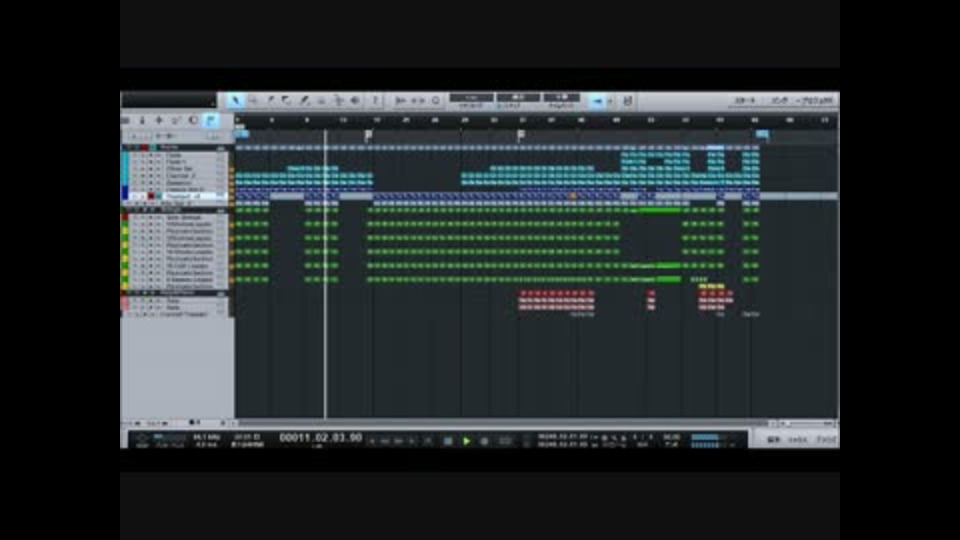This screenshot has width=960, height=540.
Task: Toggle the highlighted marker track flag icon
Action: 211,121
